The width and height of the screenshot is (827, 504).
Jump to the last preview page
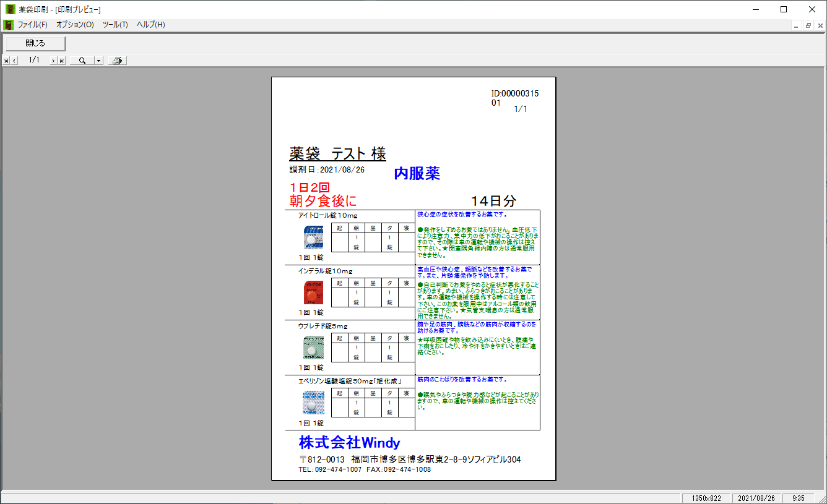coord(62,61)
